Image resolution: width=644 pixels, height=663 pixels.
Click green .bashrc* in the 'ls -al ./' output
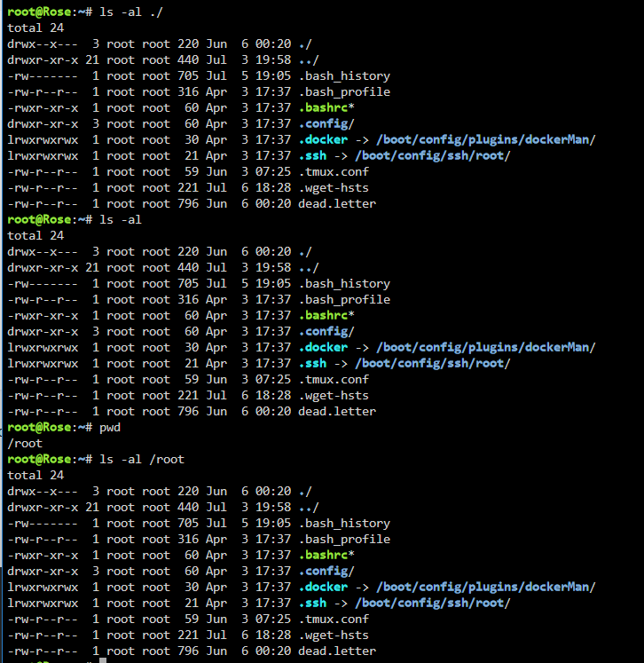tap(326, 108)
